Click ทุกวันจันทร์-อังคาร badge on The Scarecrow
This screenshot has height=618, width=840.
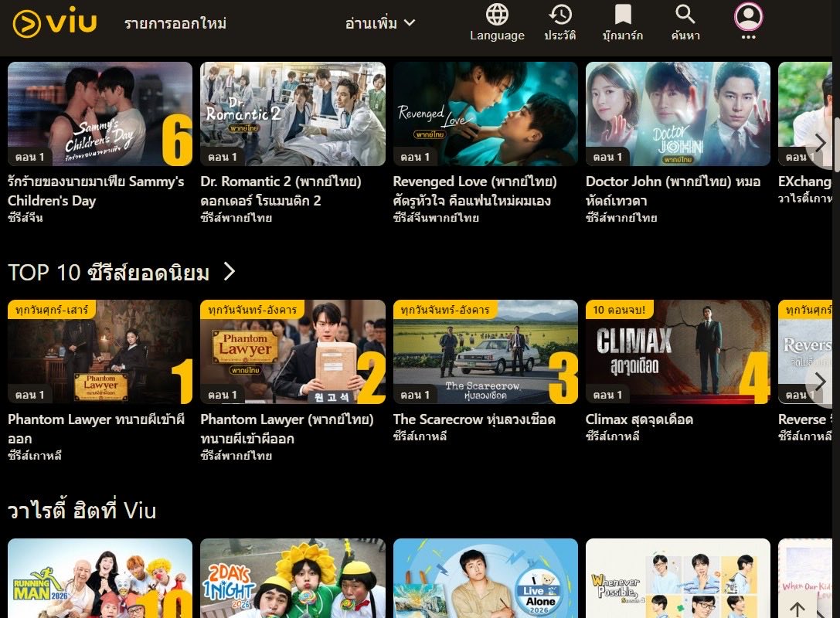click(x=445, y=310)
